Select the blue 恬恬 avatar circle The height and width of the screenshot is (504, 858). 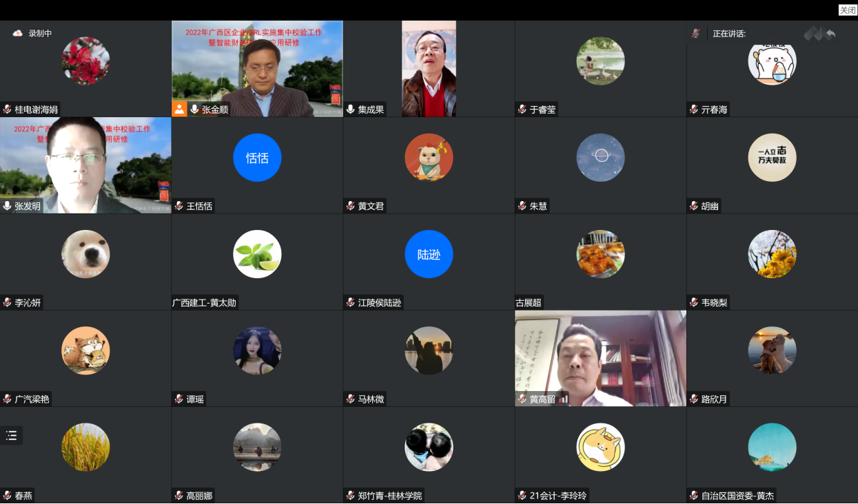257,158
